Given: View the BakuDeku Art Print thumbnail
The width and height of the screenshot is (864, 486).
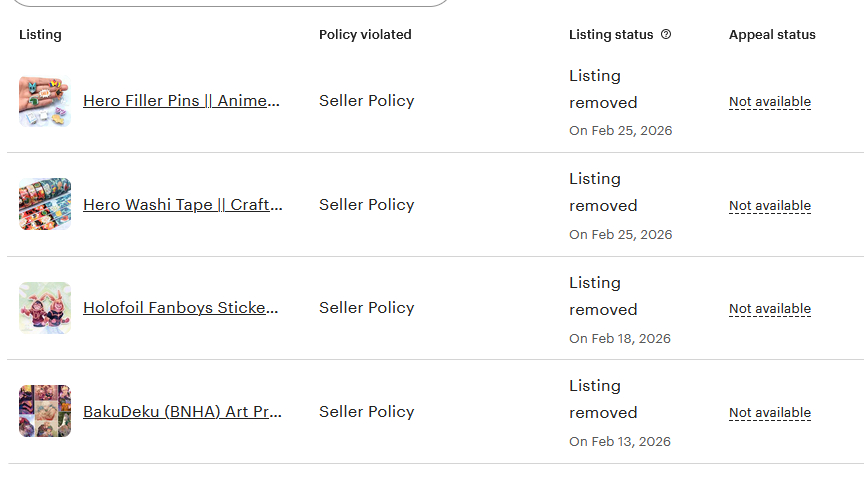Looking at the screenshot, I should click(x=45, y=411).
